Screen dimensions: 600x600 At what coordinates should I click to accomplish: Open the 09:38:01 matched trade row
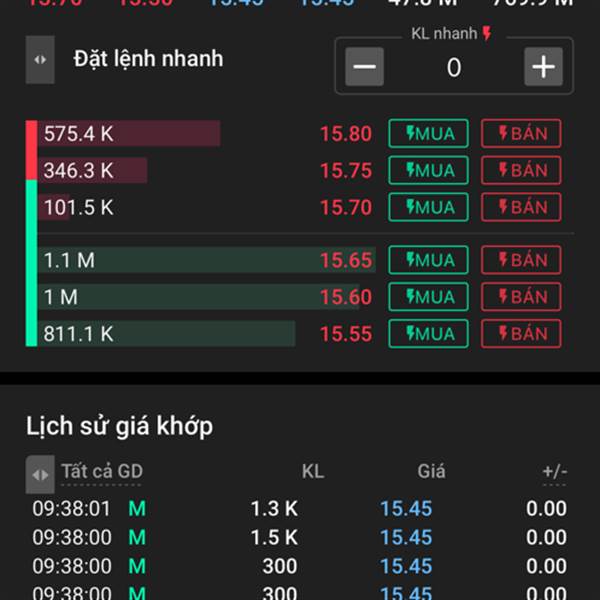click(x=300, y=509)
